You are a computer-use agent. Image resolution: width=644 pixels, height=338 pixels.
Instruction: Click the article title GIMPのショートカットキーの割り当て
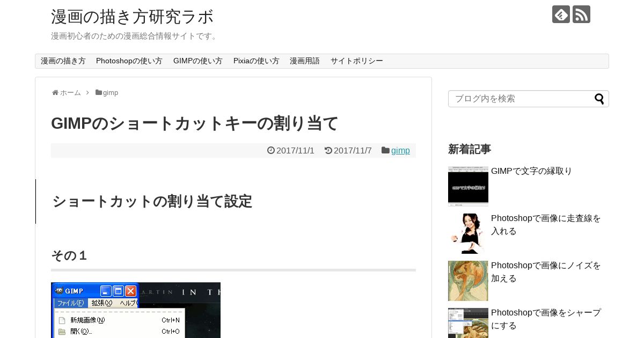(x=195, y=123)
